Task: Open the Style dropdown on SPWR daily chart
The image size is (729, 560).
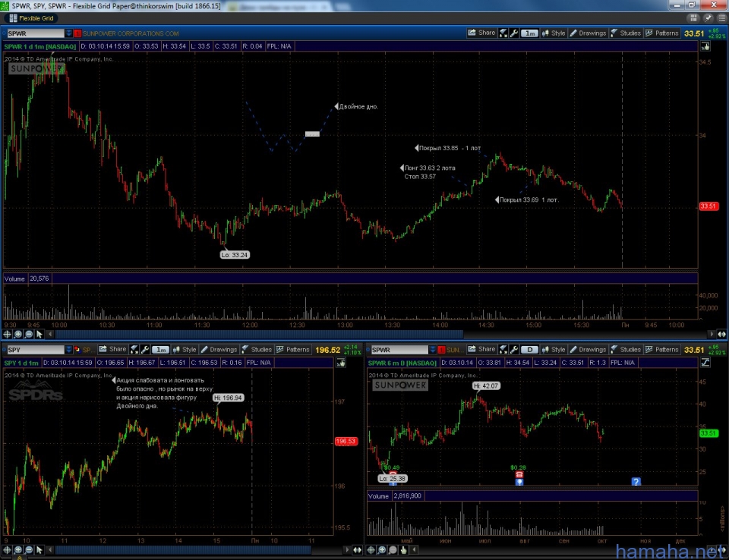Action: (x=554, y=350)
